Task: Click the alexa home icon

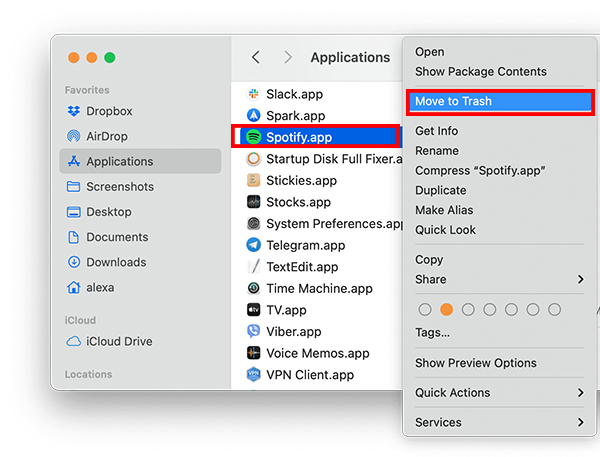Action: pyautogui.click(x=73, y=287)
